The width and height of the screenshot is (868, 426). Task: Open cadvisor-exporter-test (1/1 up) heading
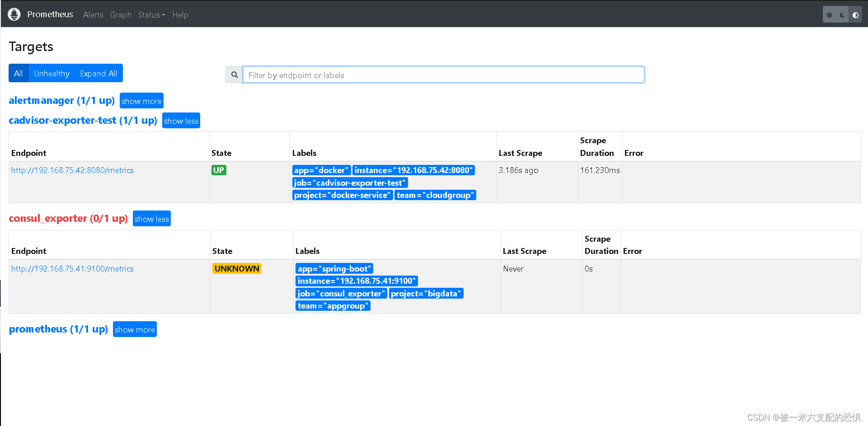[x=83, y=120]
